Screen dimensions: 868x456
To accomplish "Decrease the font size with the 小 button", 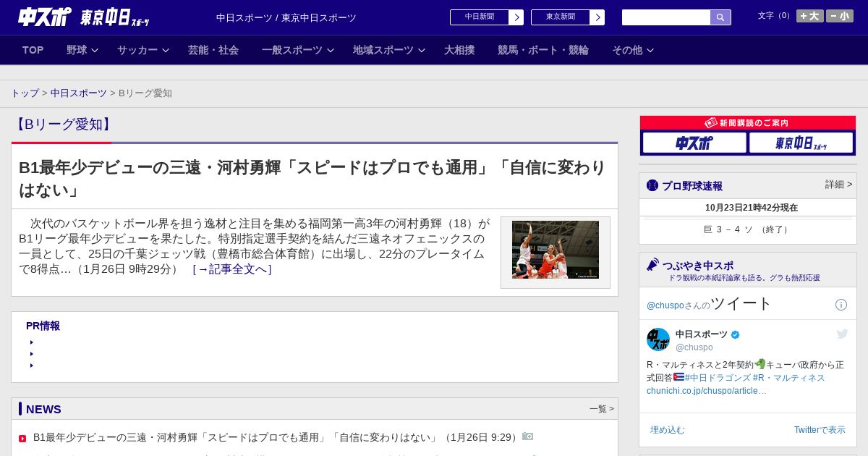I will point(840,16).
